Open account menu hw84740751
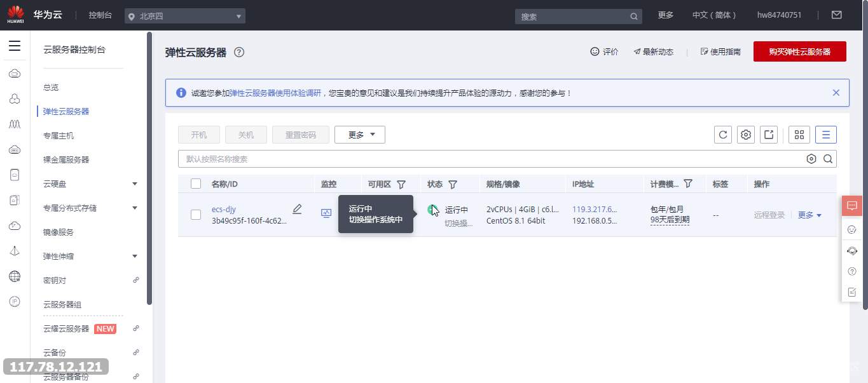This screenshot has width=868, height=383. 779,15
